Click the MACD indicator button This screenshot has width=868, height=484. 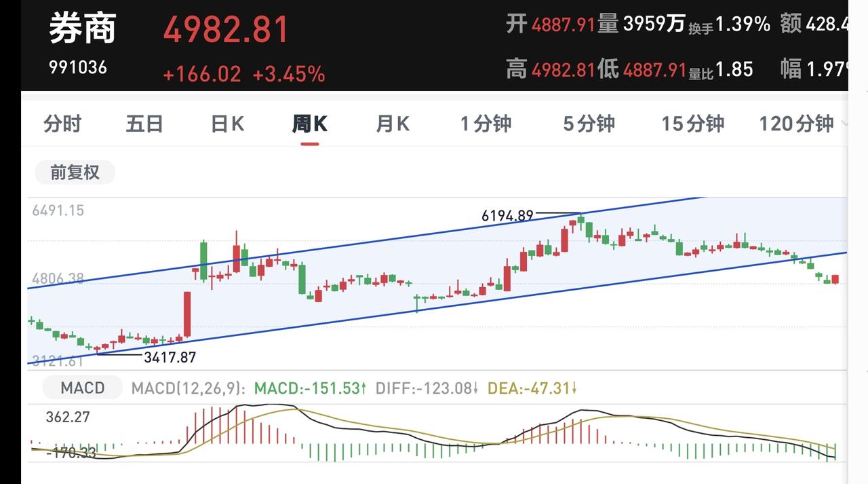83,388
